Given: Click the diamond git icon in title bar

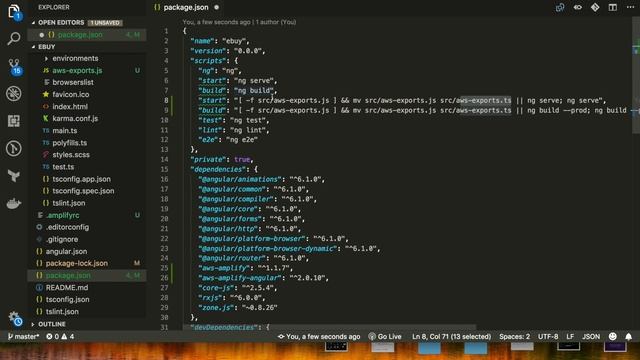Looking at the screenshot, I should [595, 7].
